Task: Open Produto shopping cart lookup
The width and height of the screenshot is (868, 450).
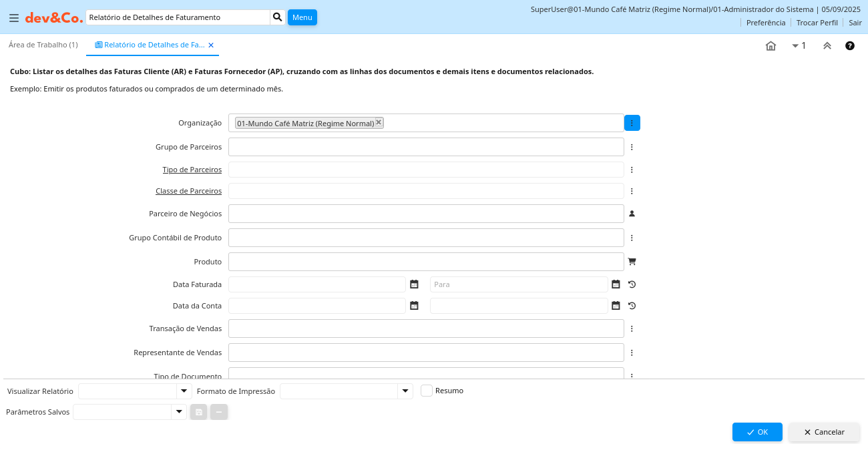Action: point(632,262)
